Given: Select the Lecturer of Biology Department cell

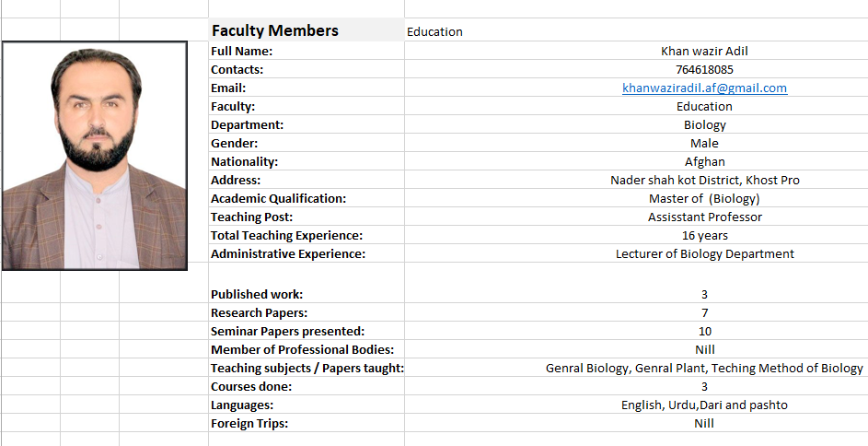Looking at the screenshot, I should 636,253.
